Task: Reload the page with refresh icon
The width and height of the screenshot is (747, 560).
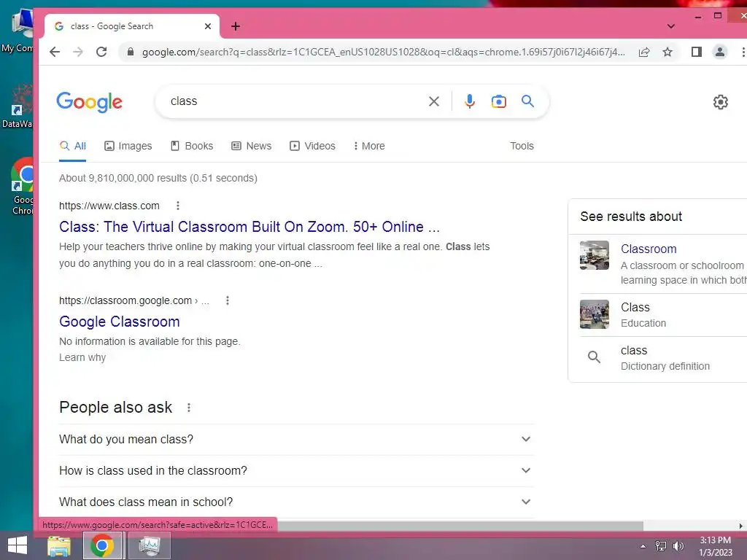Action: [x=101, y=52]
